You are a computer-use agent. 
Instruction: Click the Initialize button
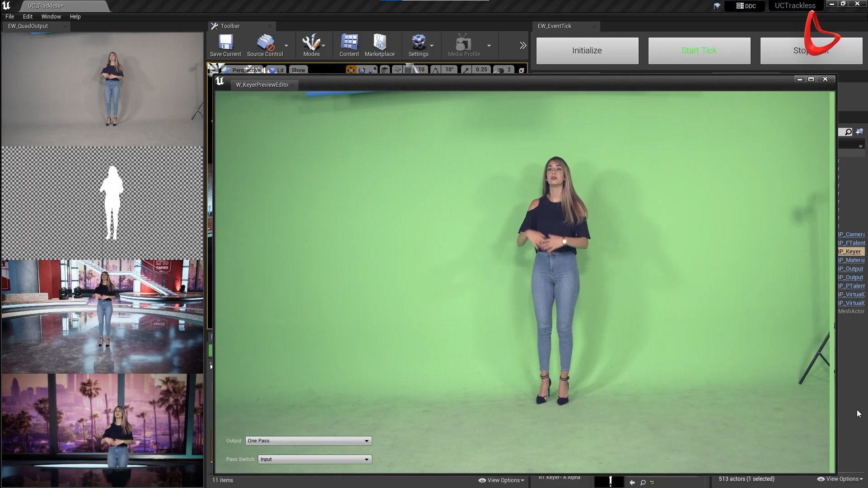pos(587,50)
